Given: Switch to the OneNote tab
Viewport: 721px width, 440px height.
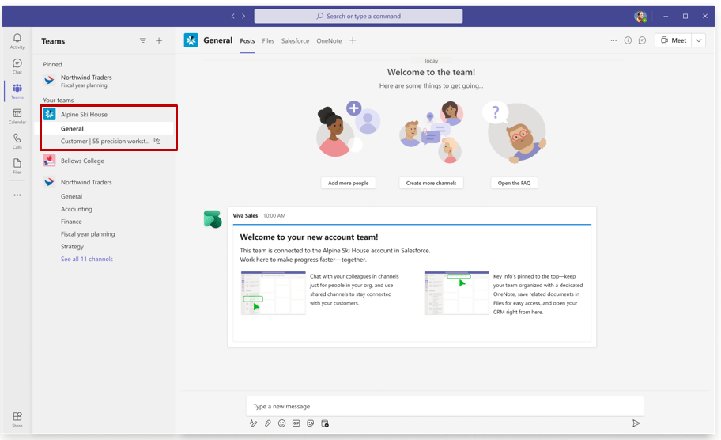Looking at the screenshot, I should tap(328, 41).
